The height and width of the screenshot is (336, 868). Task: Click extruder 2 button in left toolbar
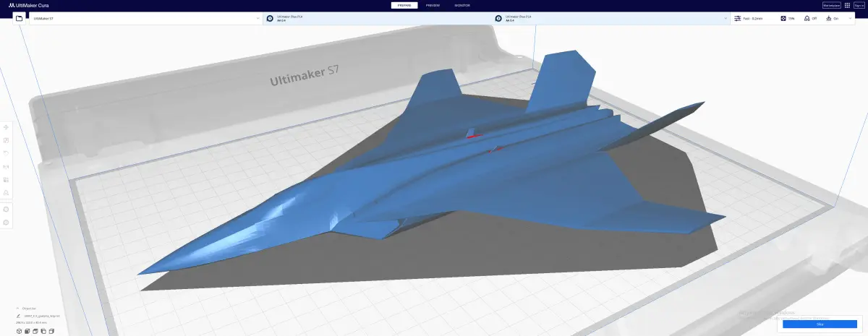pyautogui.click(x=6, y=222)
